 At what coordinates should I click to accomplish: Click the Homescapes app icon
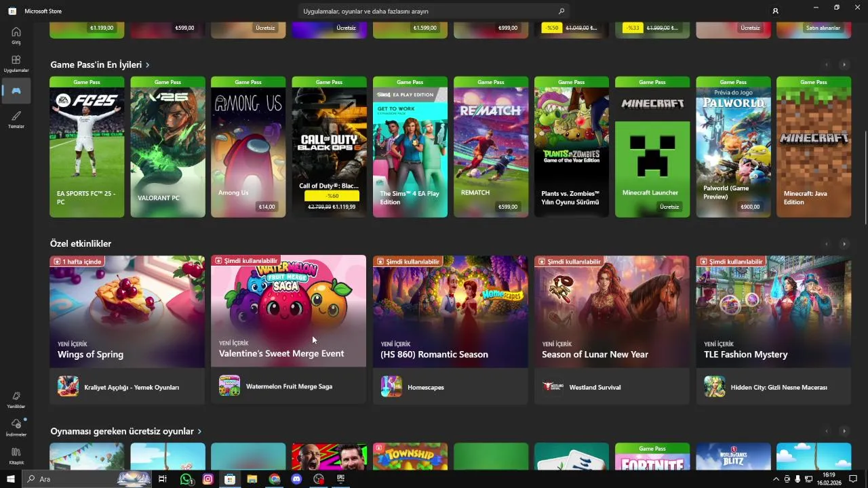click(391, 386)
